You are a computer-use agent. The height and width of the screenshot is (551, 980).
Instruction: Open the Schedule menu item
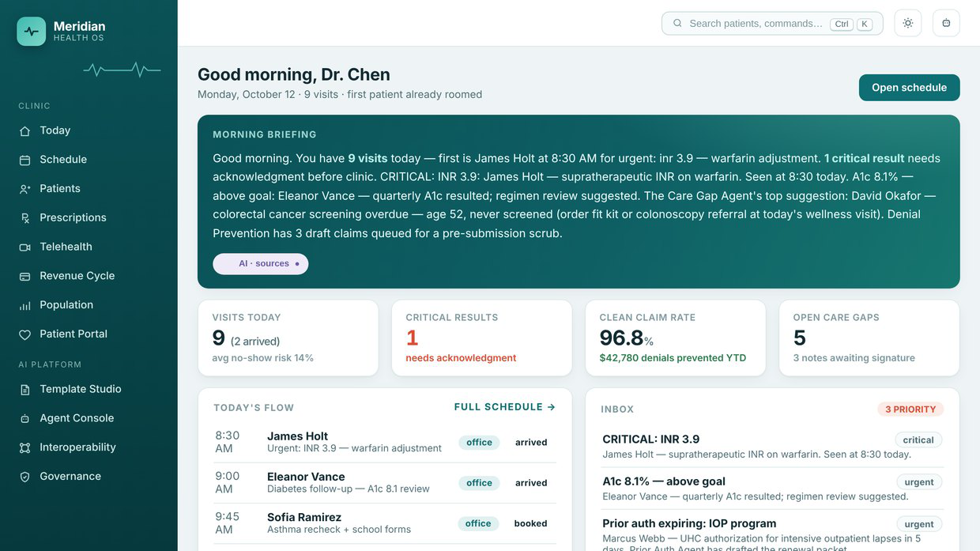point(89,160)
